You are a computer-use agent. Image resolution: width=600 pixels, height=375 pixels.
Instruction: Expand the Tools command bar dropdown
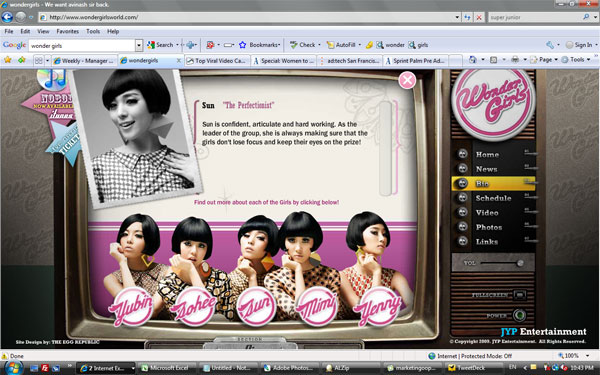[589, 60]
